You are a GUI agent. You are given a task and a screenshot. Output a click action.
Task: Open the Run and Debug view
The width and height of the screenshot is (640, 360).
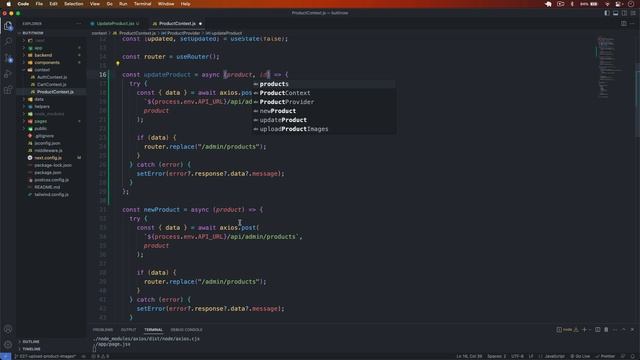(x=8, y=74)
